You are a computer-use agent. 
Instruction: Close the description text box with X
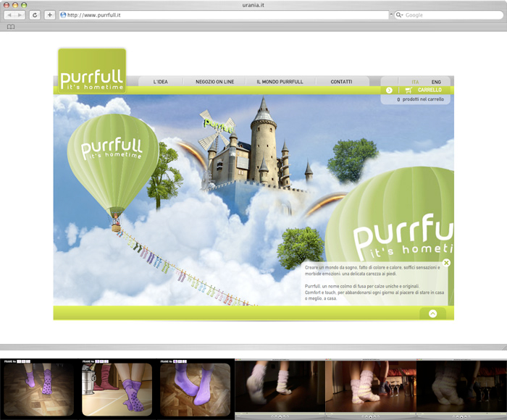coord(446,263)
